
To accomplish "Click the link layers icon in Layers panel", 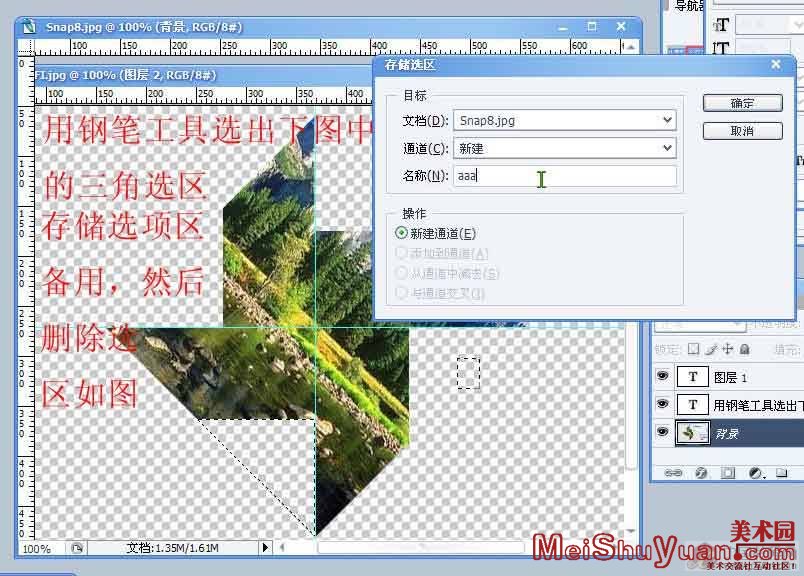I will click(x=673, y=472).
